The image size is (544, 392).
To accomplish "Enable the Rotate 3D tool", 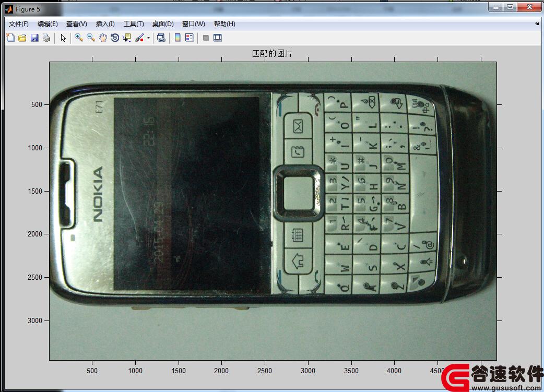I will 115,38.
